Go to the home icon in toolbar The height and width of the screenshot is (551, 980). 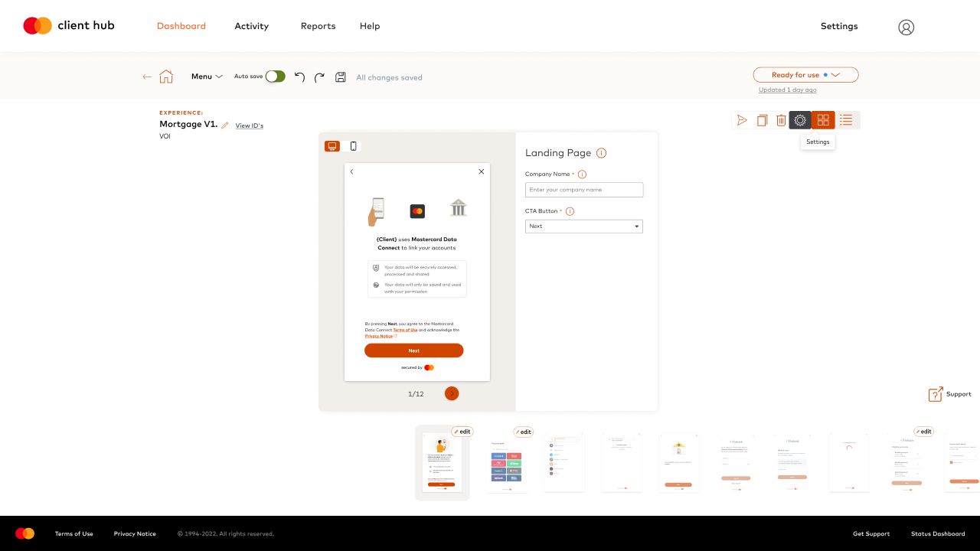point(166,77)
